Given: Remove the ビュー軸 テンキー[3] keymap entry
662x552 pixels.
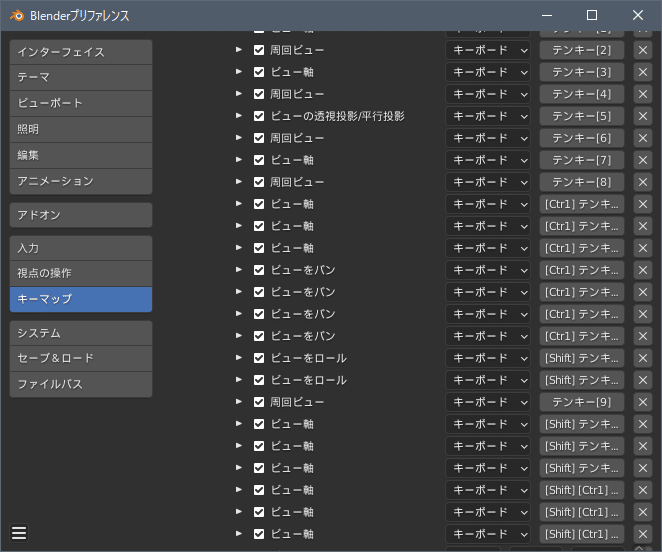Looking at the screenshot, I should (x=643, y=72).
